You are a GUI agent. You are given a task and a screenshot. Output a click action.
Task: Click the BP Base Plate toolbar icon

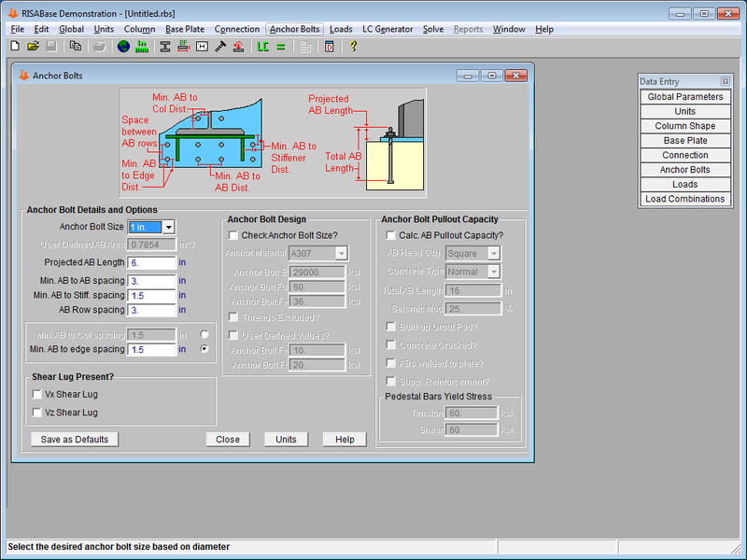pos(184,46)
